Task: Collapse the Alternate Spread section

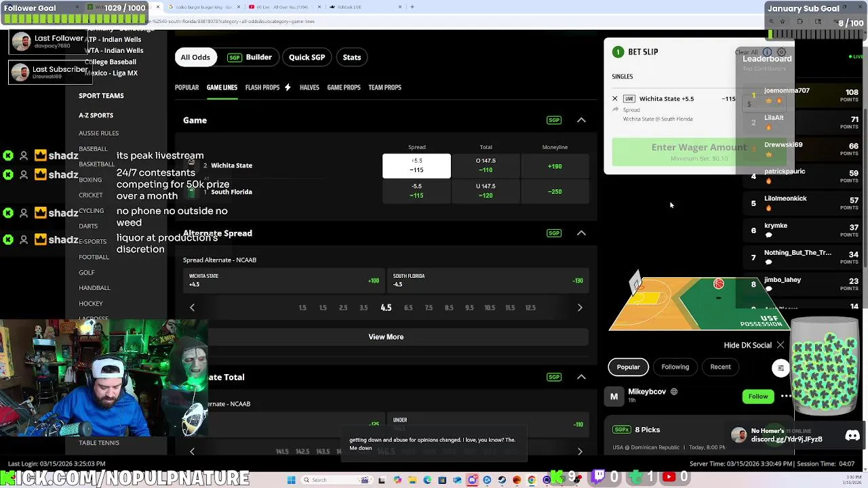Action: pos(581,233)
